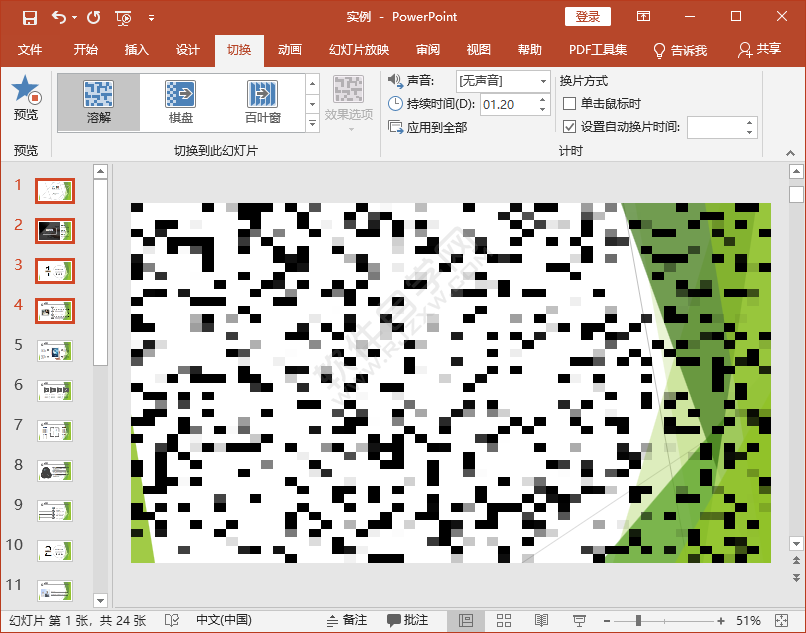Enable 单击鼠标时 checkbox
Image resolution: width=806 pixels, height=633 pixels.
point(569,103)
